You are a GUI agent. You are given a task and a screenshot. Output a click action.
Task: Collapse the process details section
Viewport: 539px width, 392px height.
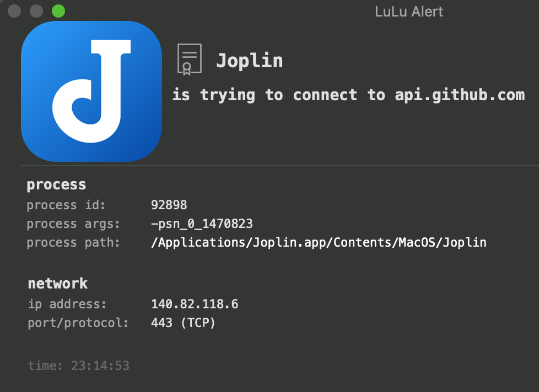56,184
